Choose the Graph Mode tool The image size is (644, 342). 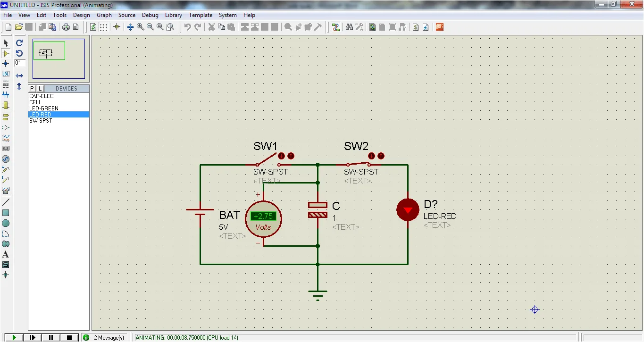click(6, 138)
